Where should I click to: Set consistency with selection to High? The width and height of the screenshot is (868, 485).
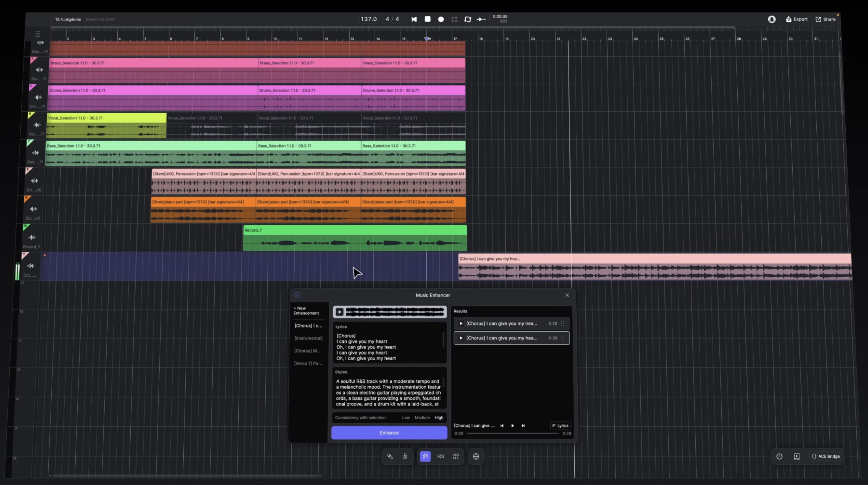click(x=439, y=418)
